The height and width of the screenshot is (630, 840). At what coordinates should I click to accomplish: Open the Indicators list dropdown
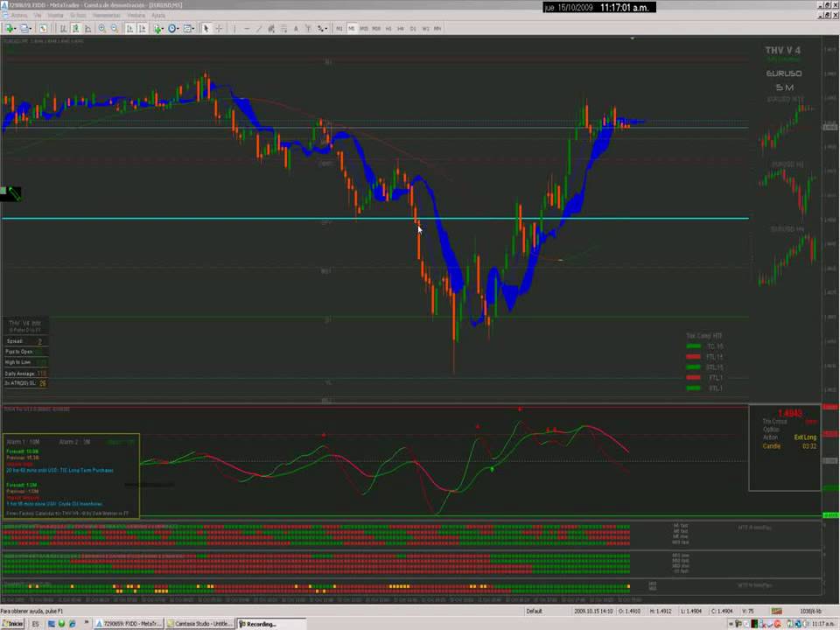point(158,28)
